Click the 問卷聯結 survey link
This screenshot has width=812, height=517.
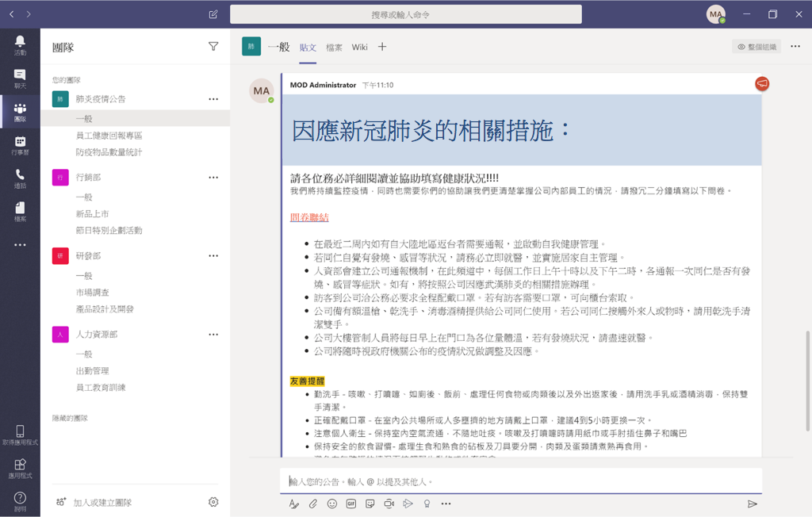point(309,217)
